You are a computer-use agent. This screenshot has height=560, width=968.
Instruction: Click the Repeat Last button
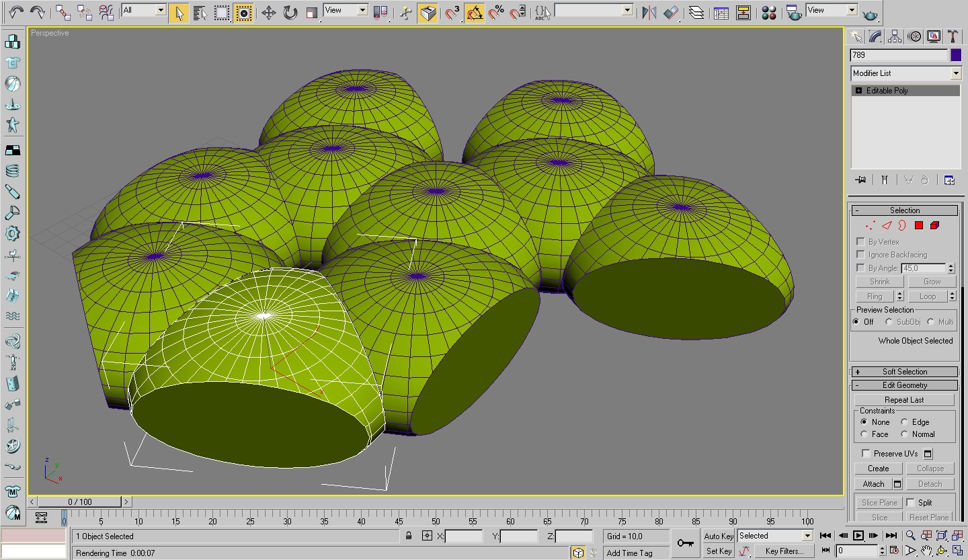(904, 400)
